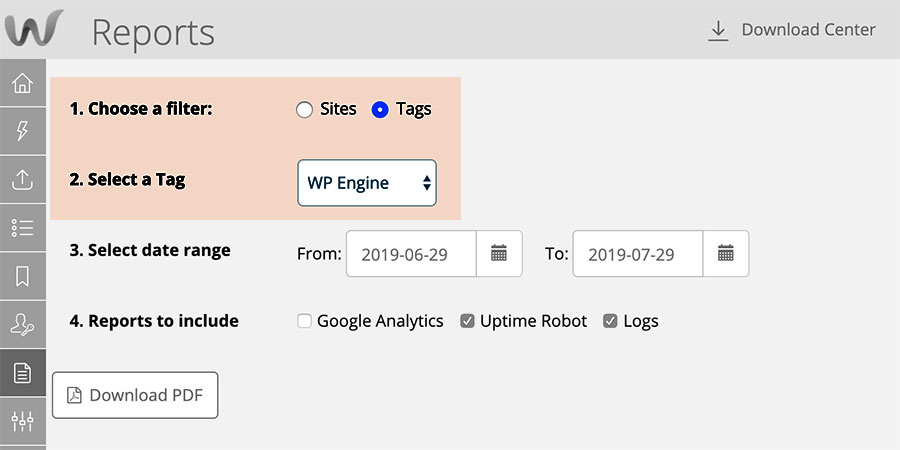
Task: Click the W logo at top left
Action: (34, 28)
